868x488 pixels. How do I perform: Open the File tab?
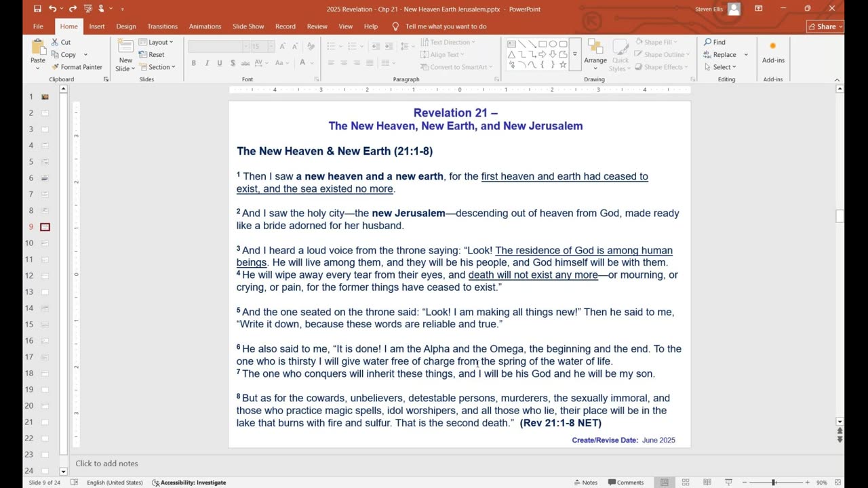tap(38, 26)
